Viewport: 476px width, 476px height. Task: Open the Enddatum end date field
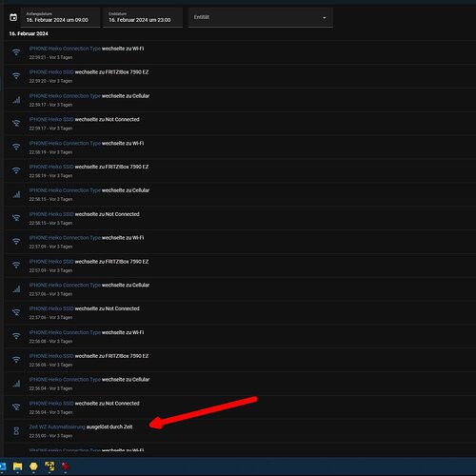coord(143,17)
